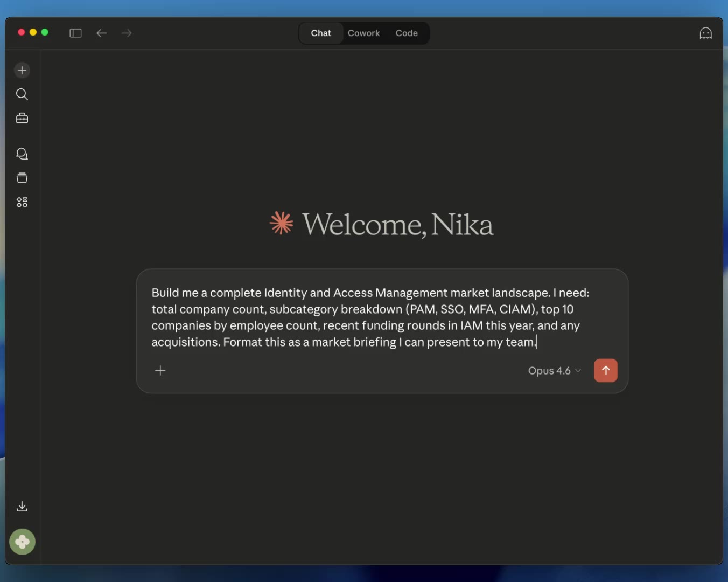Navigate back with the left arrow
The height and width of the screenshot is (582, 728).
102,33
